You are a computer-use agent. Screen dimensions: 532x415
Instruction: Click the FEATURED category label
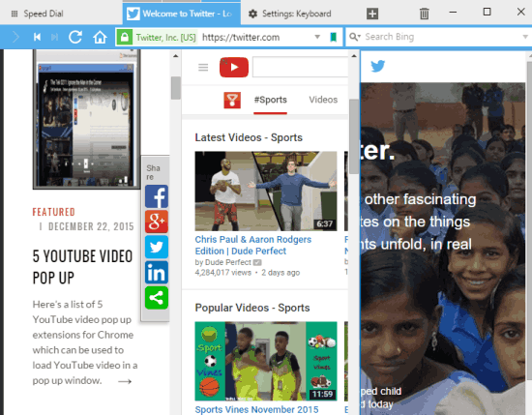tap(53, 212)
